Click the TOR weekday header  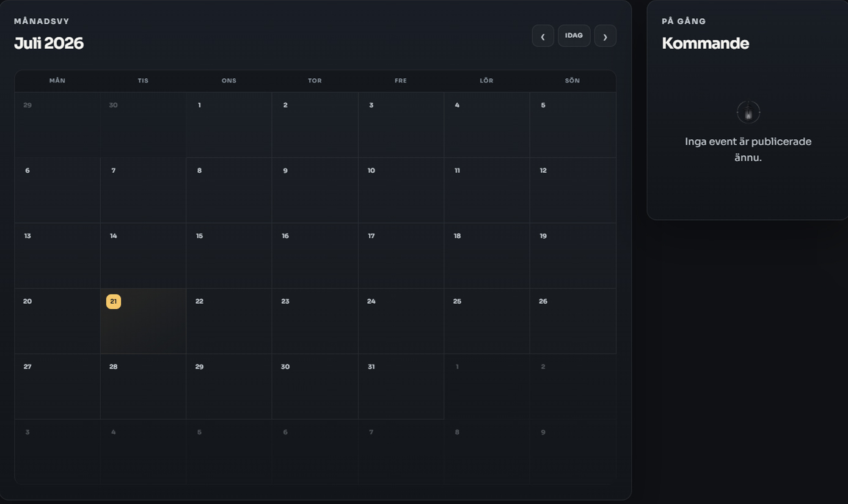tap(315, 81)
